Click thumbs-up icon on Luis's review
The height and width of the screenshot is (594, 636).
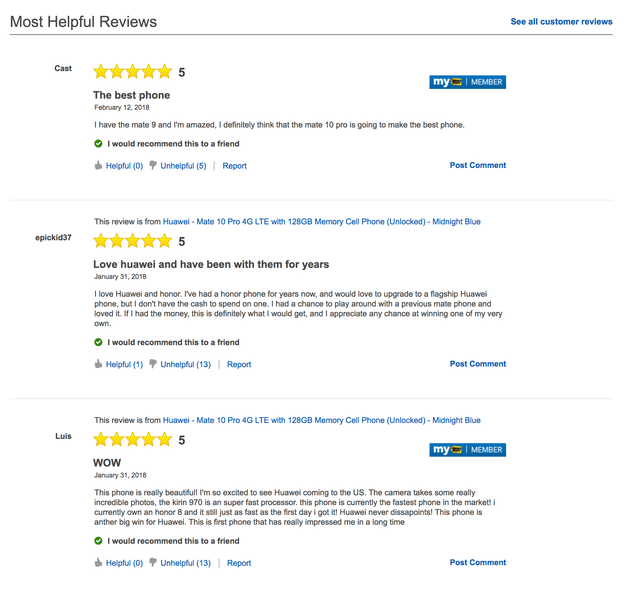pyautogui.click(x=98, y=562)
